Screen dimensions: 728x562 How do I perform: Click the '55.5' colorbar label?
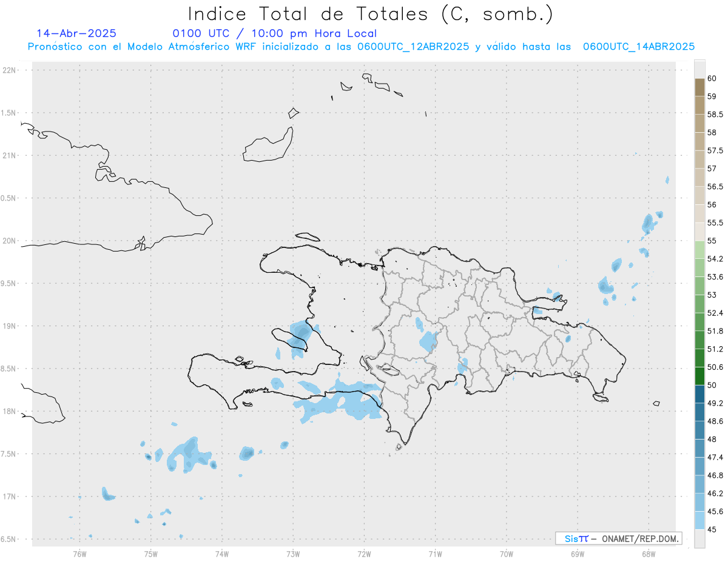715,222
